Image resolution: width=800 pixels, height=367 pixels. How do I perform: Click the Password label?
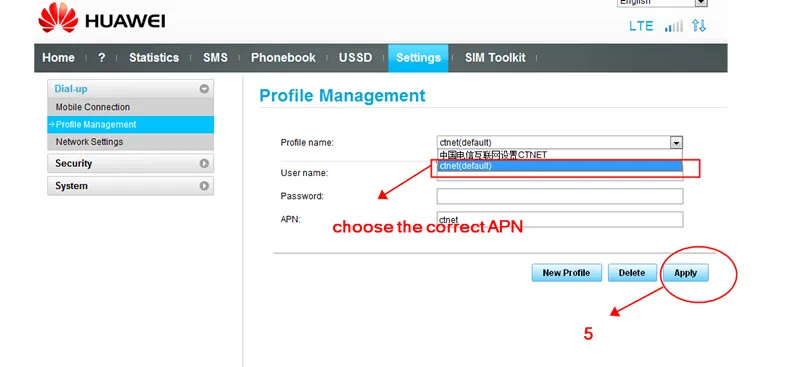point(302,196)
